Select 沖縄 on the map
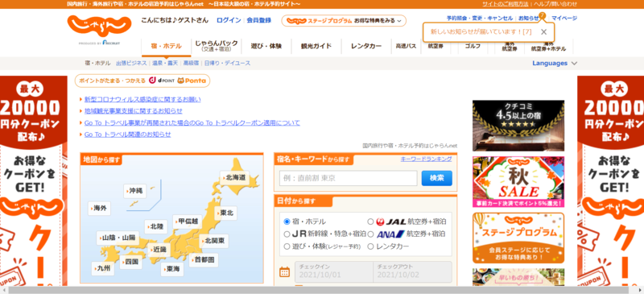644x294 pixels. coord(135,191)
